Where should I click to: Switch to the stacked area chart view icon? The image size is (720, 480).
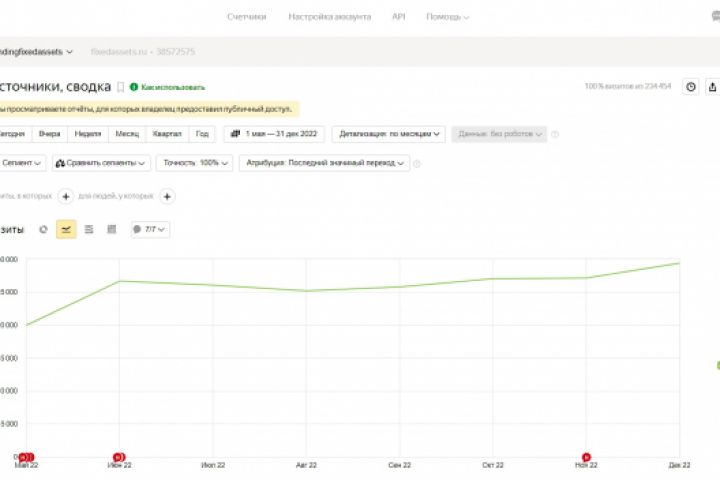tap(89, 229)
